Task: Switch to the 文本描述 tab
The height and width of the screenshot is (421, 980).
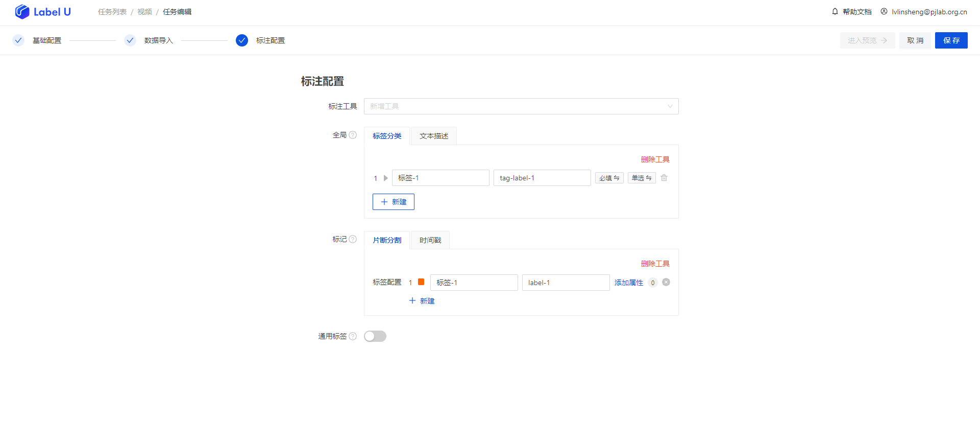Action: pos(434,136)
